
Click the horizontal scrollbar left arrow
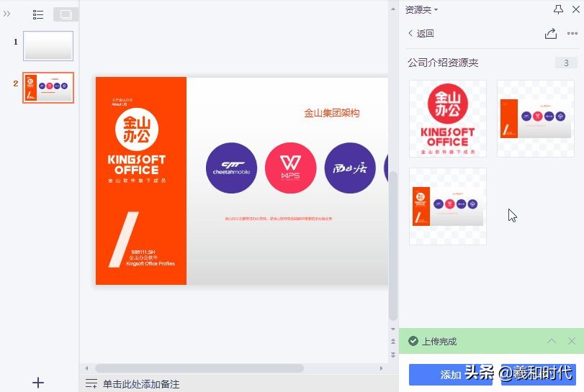tap(87, 368)
